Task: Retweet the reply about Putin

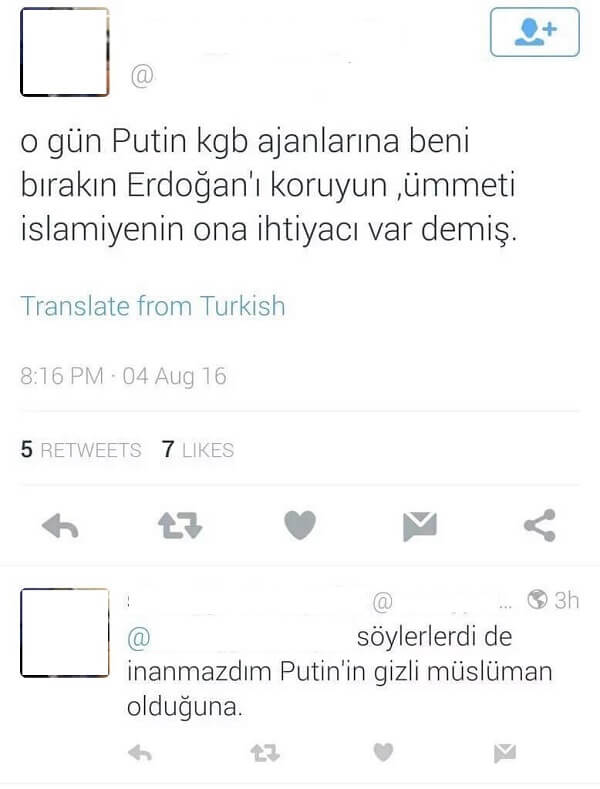Action: coord(265,753)
